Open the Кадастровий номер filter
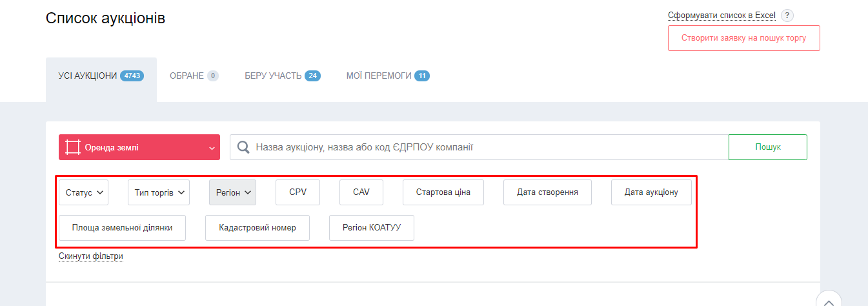The width and height of the screenshot is (868, 306). [x=257, y=228]
